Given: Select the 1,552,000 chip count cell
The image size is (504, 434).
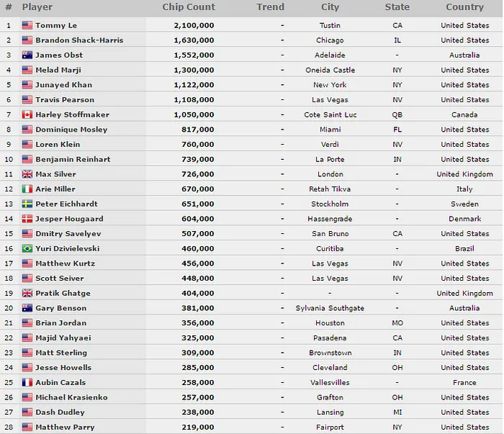Looking at the screenshot, I should click(x=194, y=55).
